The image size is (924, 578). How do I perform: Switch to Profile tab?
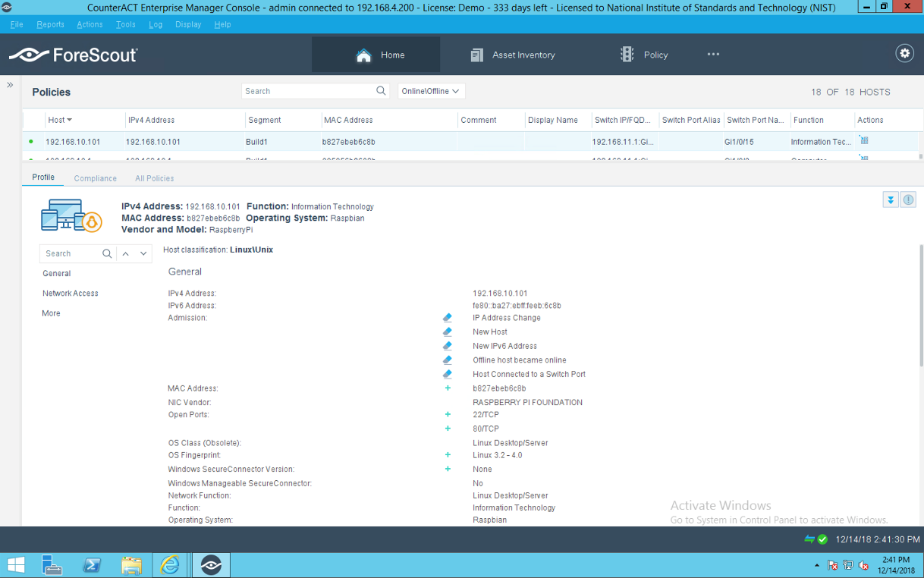click(x=43, y=177)
